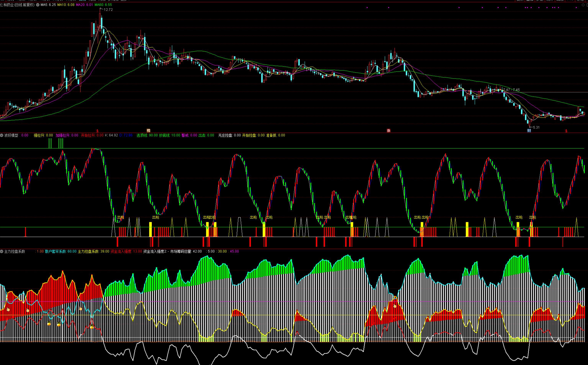Click the 无庄控盘: 0.00 label
Image resolution: width=588 pixels, height=365 pixels.
[x=229, y=135]
